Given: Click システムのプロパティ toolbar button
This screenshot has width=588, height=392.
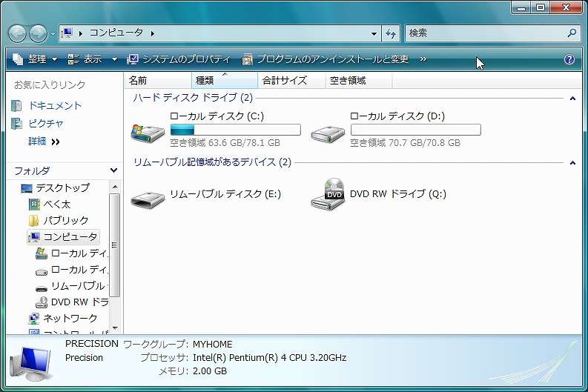Looking at the screenshot, I should [179, 59].
